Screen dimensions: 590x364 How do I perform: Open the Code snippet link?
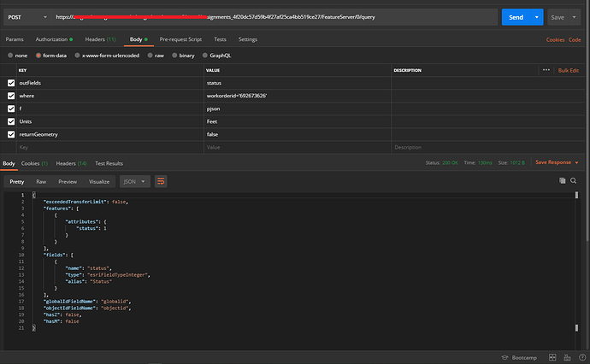tap(575, 40)
